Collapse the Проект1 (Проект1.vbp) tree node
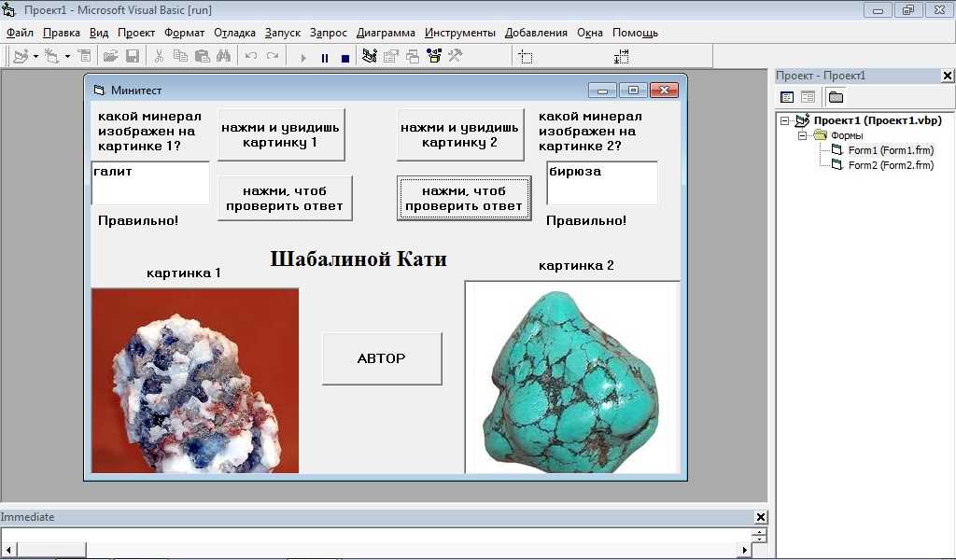 coord(785,120)
